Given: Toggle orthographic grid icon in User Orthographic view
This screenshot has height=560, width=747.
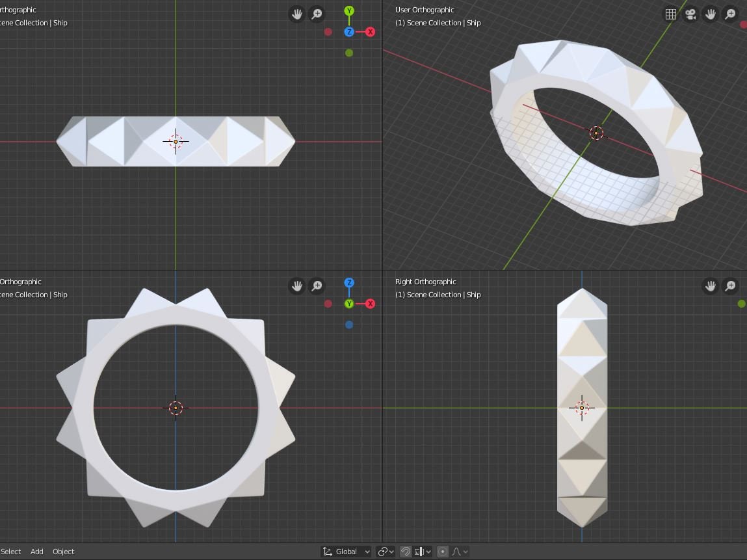Looking at the screenshot, I should 671,14.
